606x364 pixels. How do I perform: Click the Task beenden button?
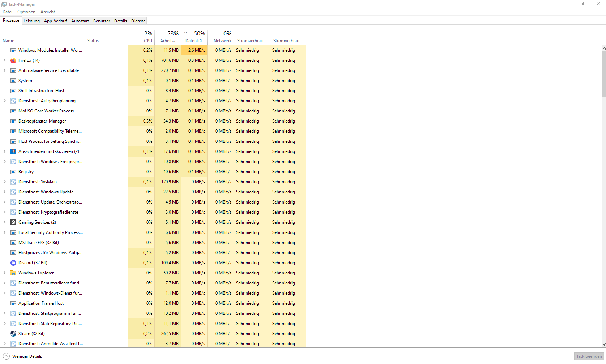[589, 356]
